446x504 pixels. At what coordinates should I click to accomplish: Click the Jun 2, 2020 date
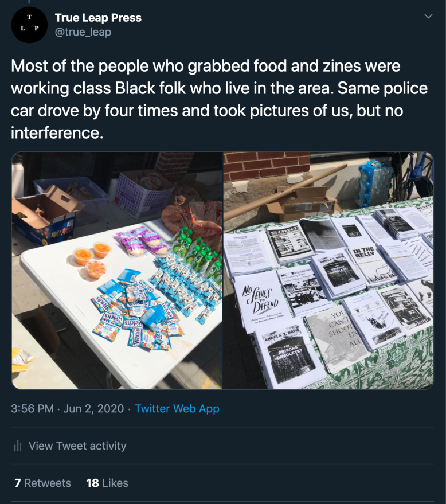[93, 409]
